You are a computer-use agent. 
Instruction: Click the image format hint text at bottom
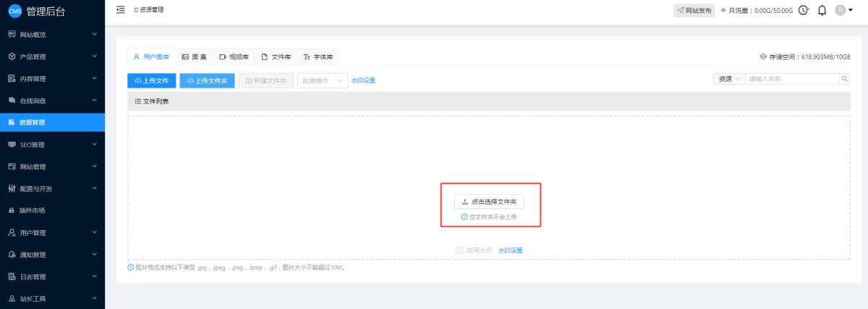(x=240, y=268)
